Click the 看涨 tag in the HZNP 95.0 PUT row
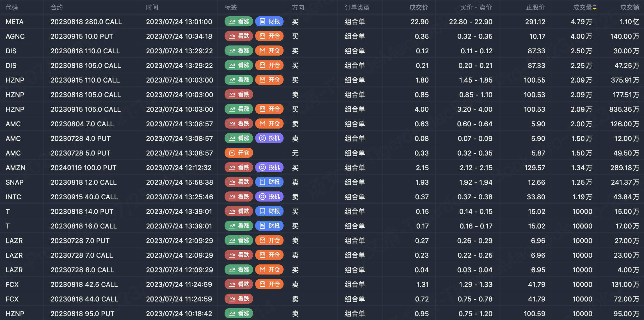This screenshot has height=320, width=644. coord(239,314)
